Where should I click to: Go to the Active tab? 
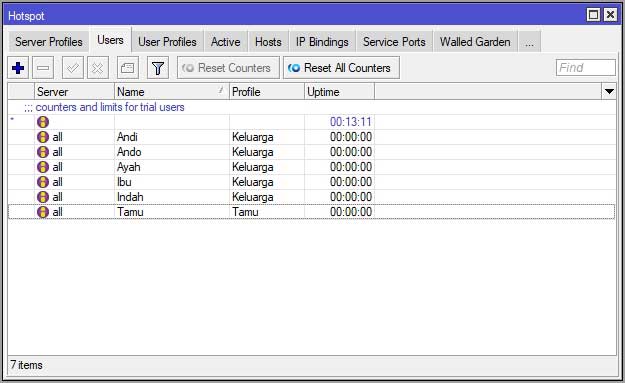(x=226, y=42)
